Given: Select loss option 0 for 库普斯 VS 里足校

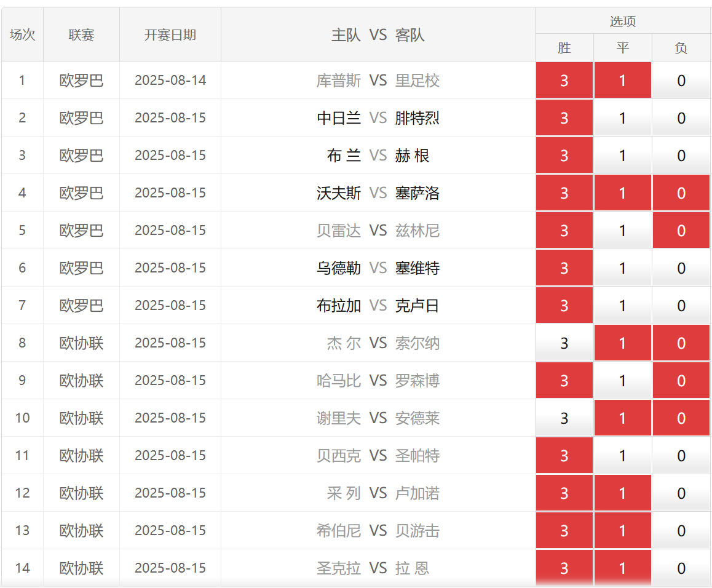Looking at the screenshot, I should (681, 81).
